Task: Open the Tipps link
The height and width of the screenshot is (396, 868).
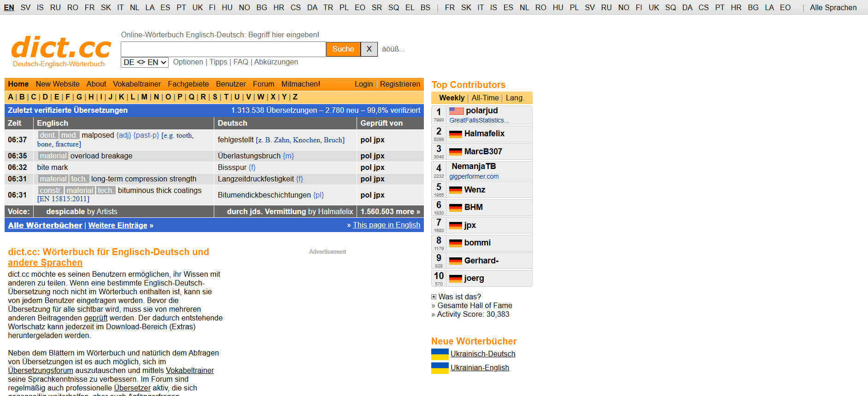Action: pyautogui.click(x=218, y=62)
